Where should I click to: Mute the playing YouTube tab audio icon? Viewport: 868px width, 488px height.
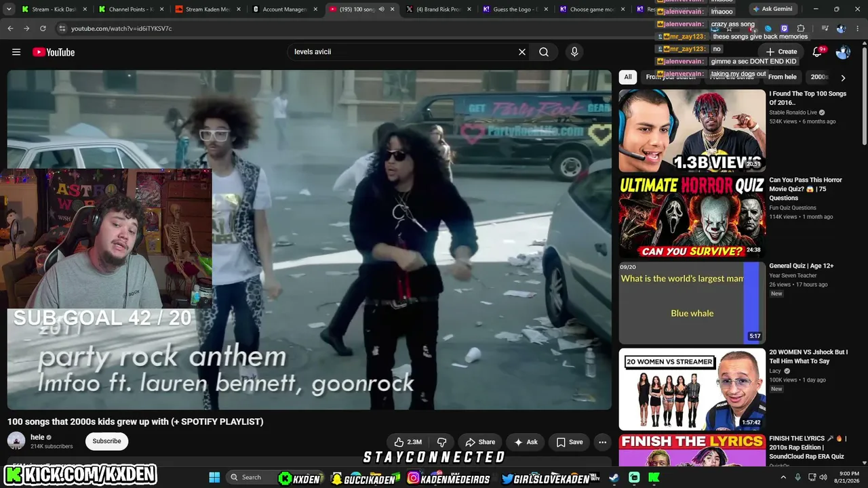[381, 9]
